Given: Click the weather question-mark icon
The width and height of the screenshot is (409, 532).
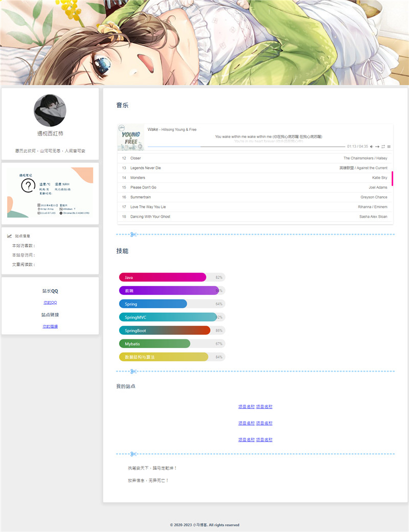Looking at the screenshot, I should coord(28,185).
